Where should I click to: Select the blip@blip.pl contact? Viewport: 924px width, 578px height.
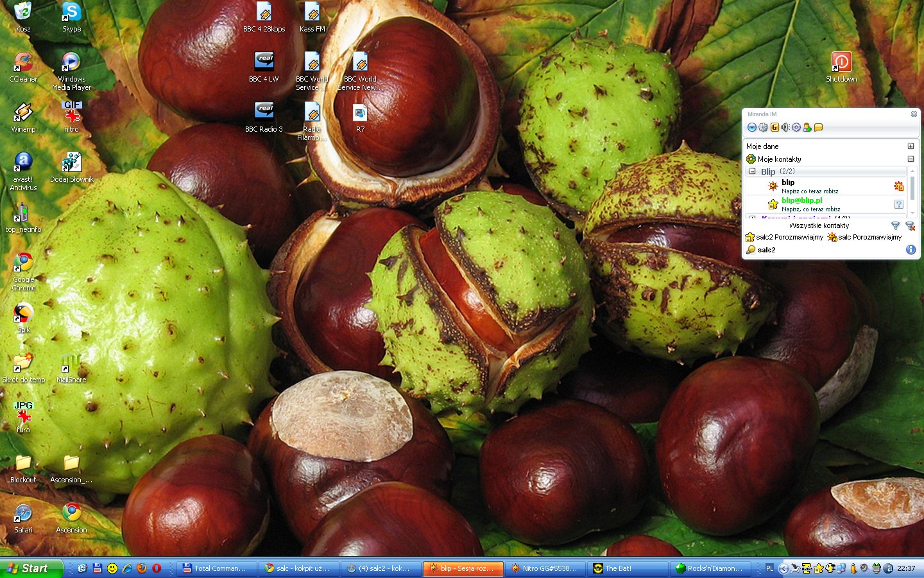tap(801, 200)
